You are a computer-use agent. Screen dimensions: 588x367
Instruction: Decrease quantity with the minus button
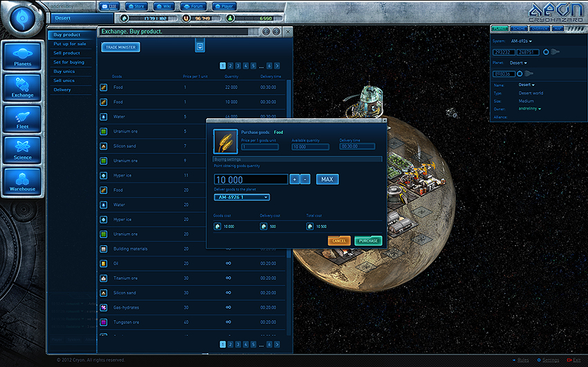[x=306, y=180]
